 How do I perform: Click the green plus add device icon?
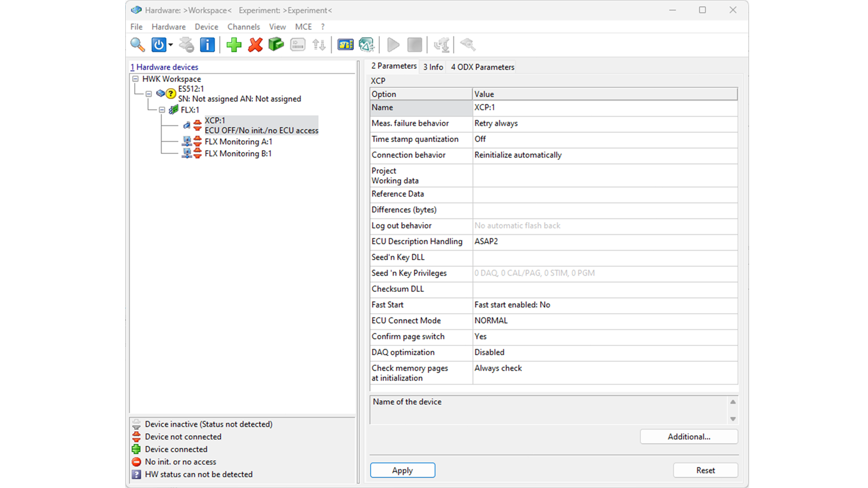234,45
